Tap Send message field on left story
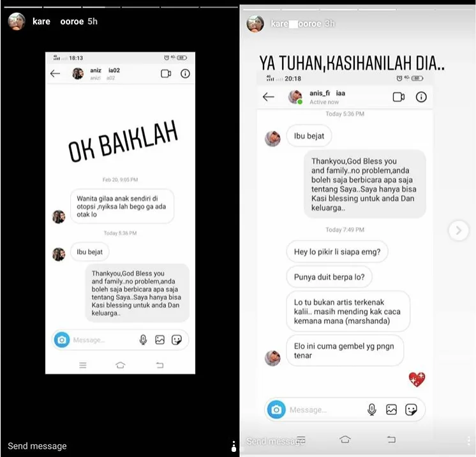Image resolution: width=476 pixels, height=457 pixels. [37, 446]
